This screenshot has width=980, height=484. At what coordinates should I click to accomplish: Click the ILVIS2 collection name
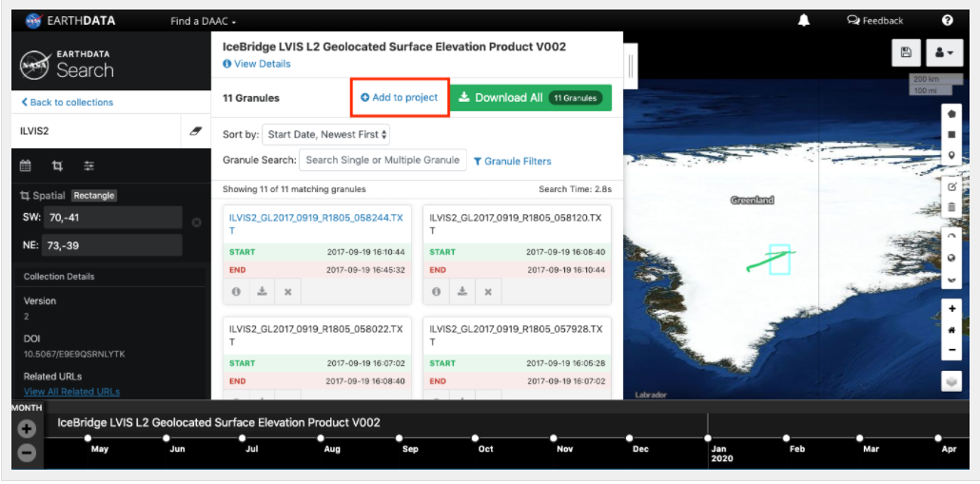pos(35,131)
